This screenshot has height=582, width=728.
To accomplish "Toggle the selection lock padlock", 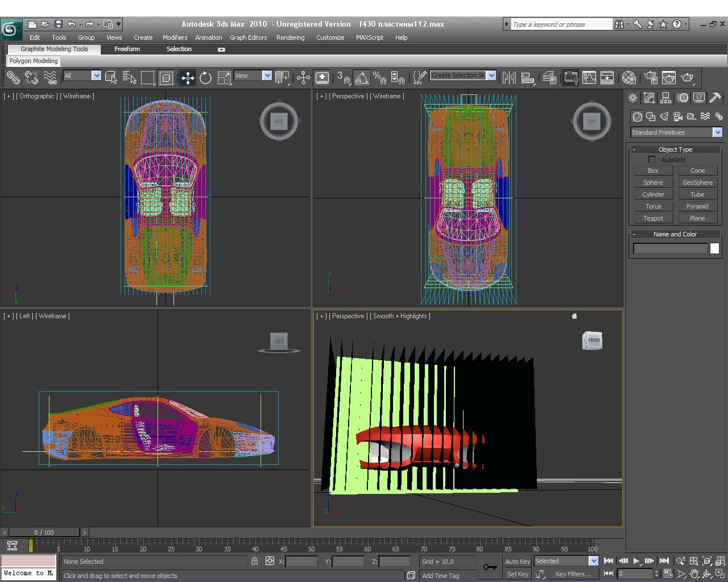I will tap(254, 561).
